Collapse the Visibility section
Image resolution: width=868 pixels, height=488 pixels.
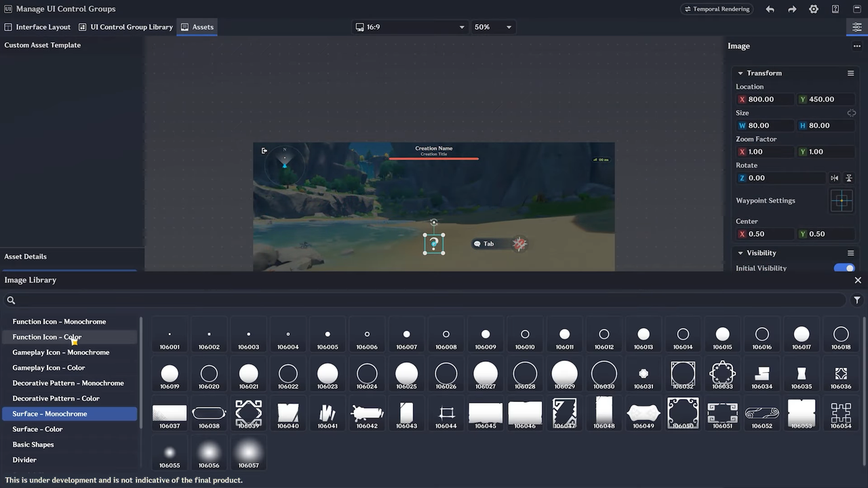click(740, 253)
